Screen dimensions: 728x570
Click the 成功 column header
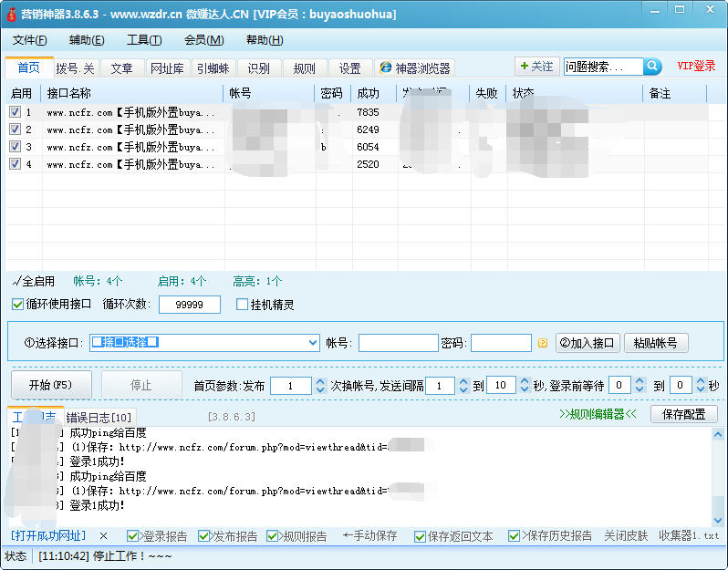click(374, 93)
